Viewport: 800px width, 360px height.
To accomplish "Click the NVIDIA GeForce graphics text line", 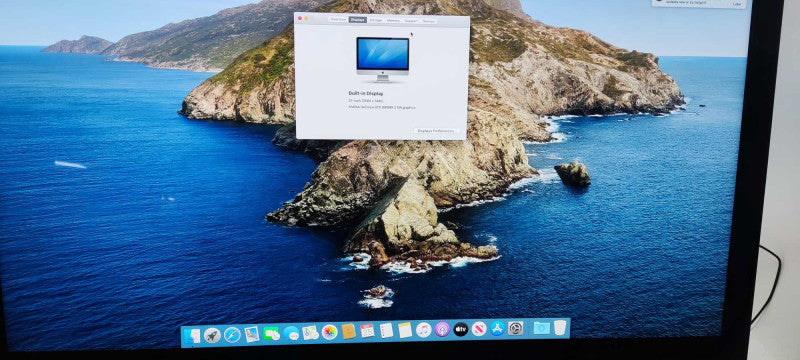I will coord(382,108).
